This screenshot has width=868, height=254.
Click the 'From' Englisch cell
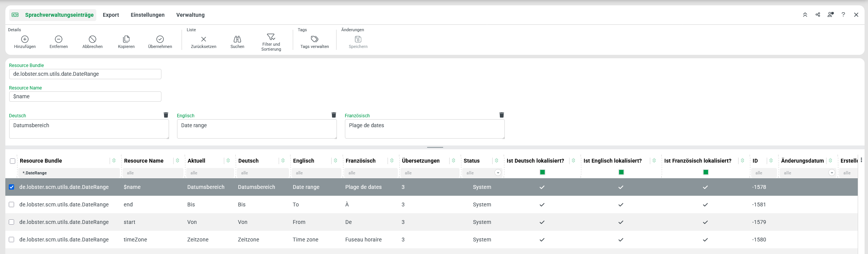click(299, 222)
